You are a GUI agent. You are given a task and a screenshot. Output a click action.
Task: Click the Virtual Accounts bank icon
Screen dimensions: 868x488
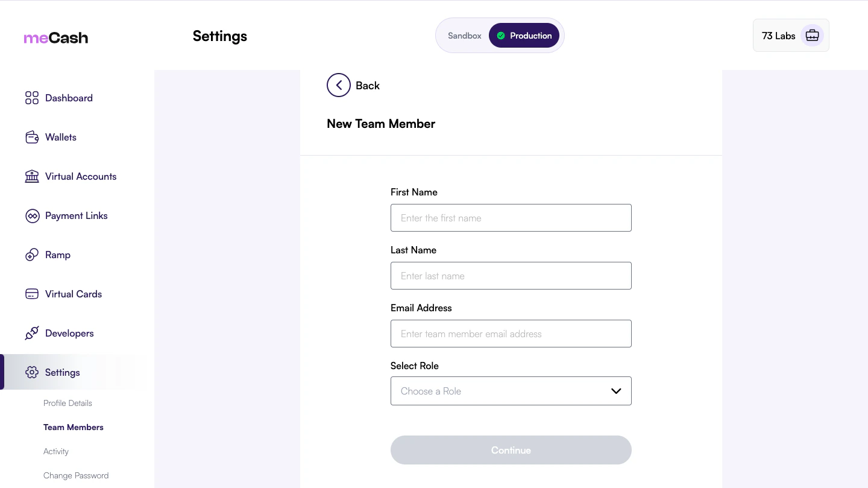coord(32,176)
